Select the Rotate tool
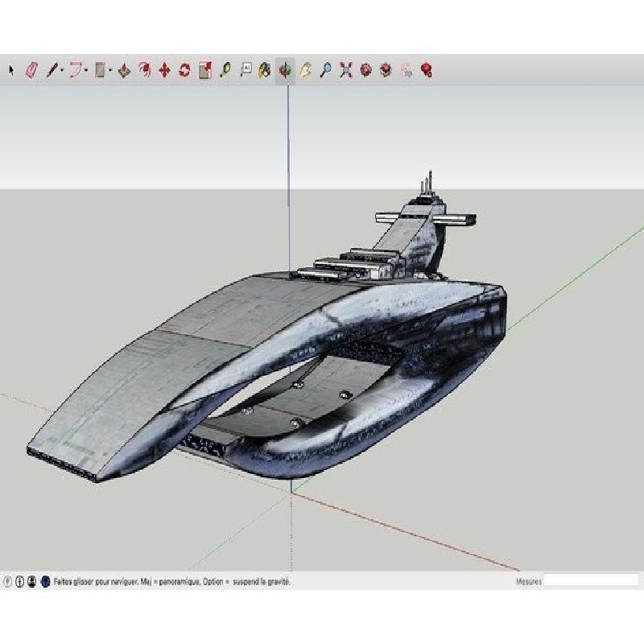 tap(185, 70)
